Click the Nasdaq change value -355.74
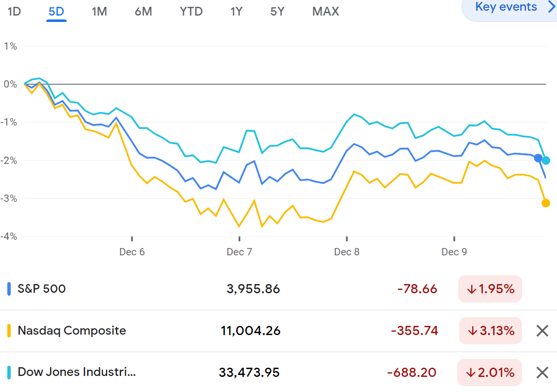This screenshot has height=392, width=557. pyautogui.click(x=414, y=331)
